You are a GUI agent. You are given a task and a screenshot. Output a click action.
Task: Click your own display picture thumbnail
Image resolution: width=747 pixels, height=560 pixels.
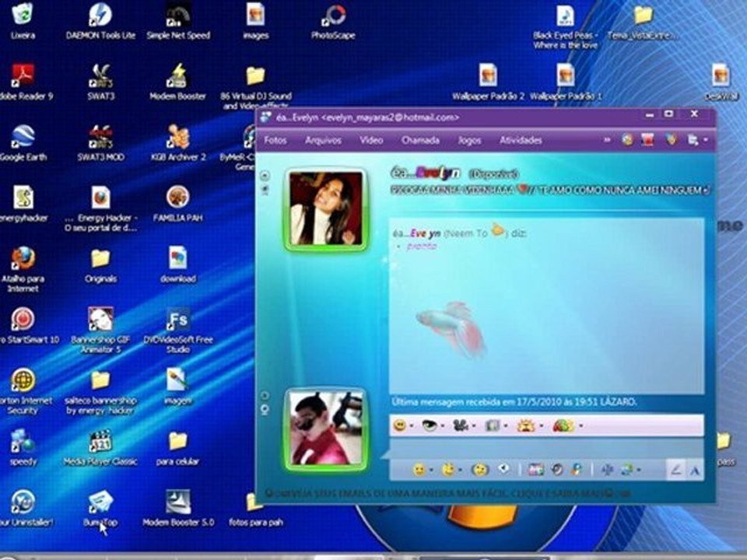[x=326, y=429]
